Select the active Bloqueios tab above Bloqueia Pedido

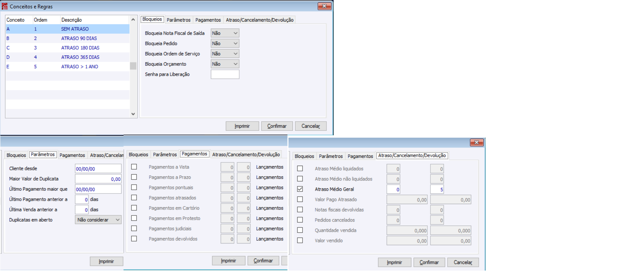click(x=152, y=20)
